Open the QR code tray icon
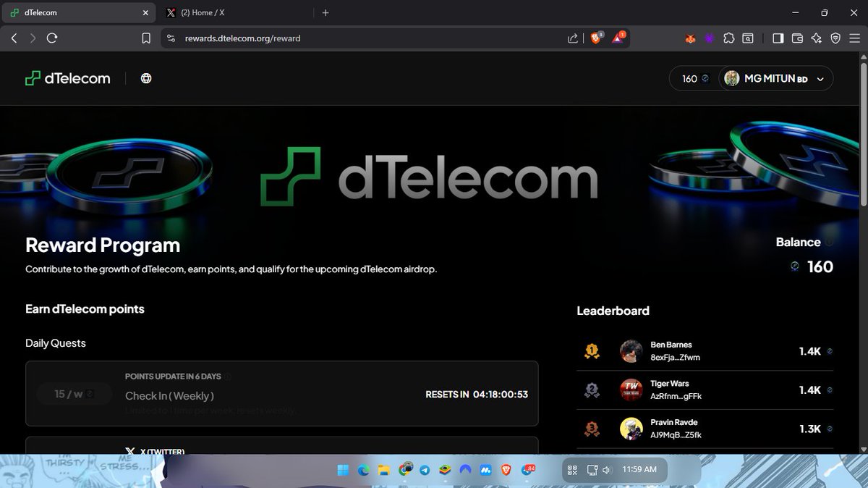This screenshot has width=868, height=488. coord(573,470)
